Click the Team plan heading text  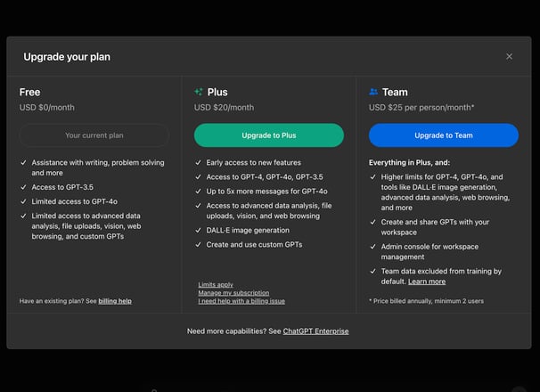[395, 93]
